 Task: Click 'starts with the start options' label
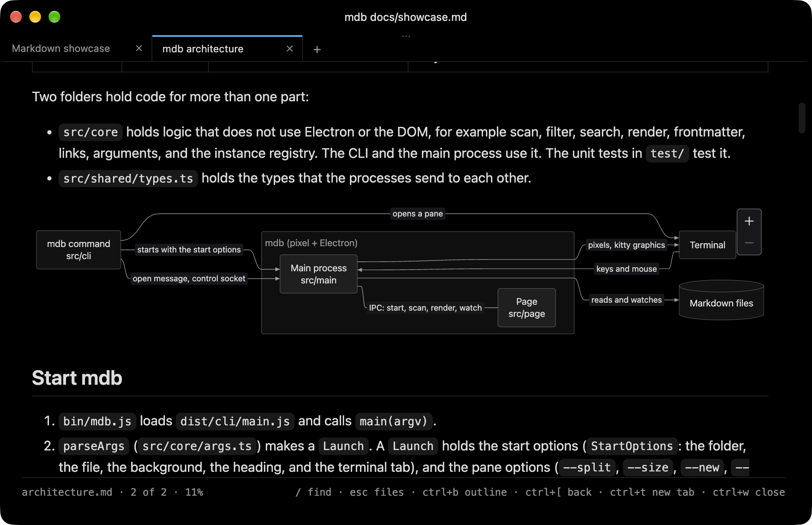click(189, 250)
